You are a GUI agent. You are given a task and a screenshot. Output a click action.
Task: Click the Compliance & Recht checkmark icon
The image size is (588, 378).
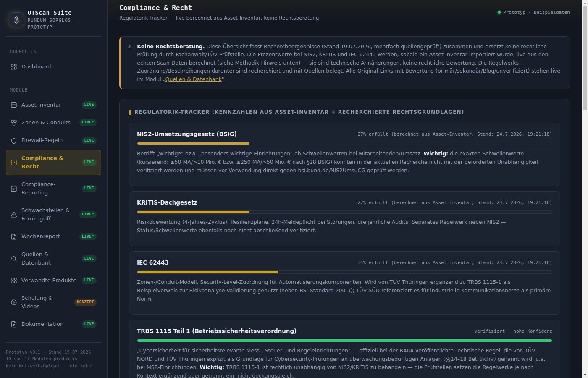coord(14,162)
